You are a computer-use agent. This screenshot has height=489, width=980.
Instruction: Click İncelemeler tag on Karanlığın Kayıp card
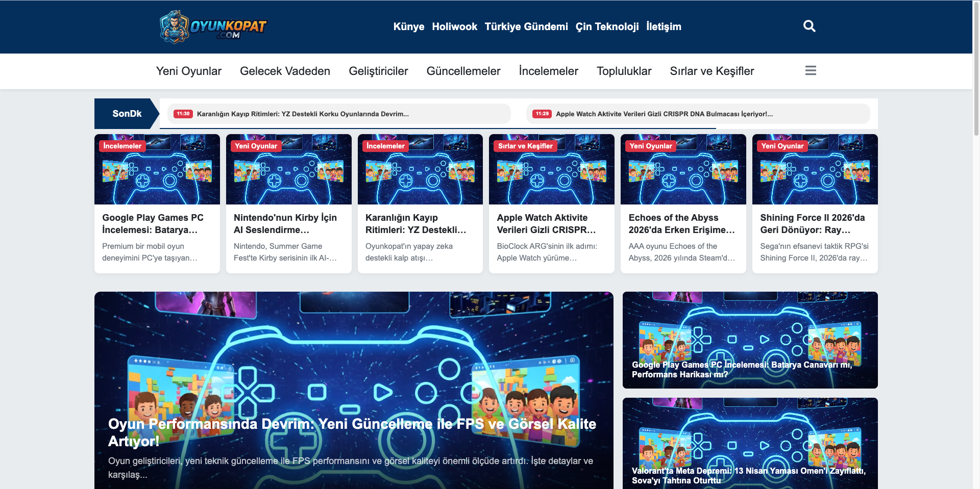[385, 146]
